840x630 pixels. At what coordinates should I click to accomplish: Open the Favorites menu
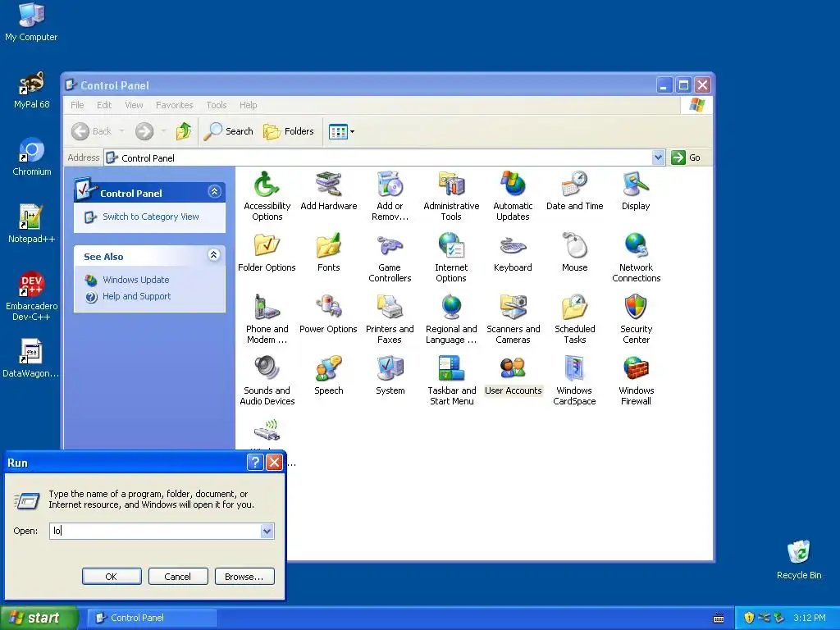(174, 105)
